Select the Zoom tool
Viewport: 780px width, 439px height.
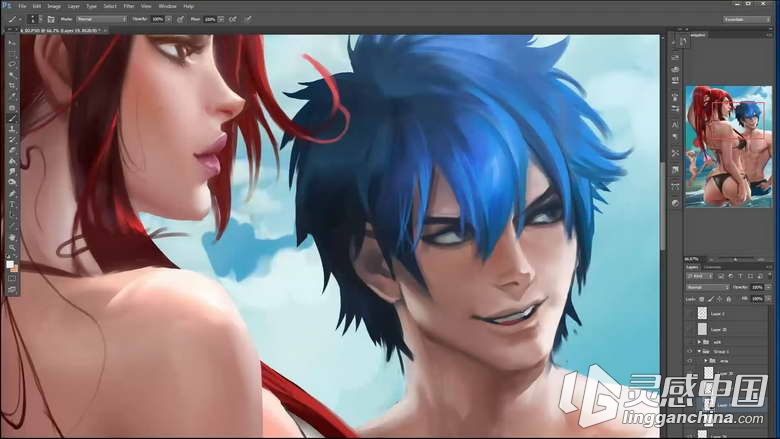[x=12, y=247]
